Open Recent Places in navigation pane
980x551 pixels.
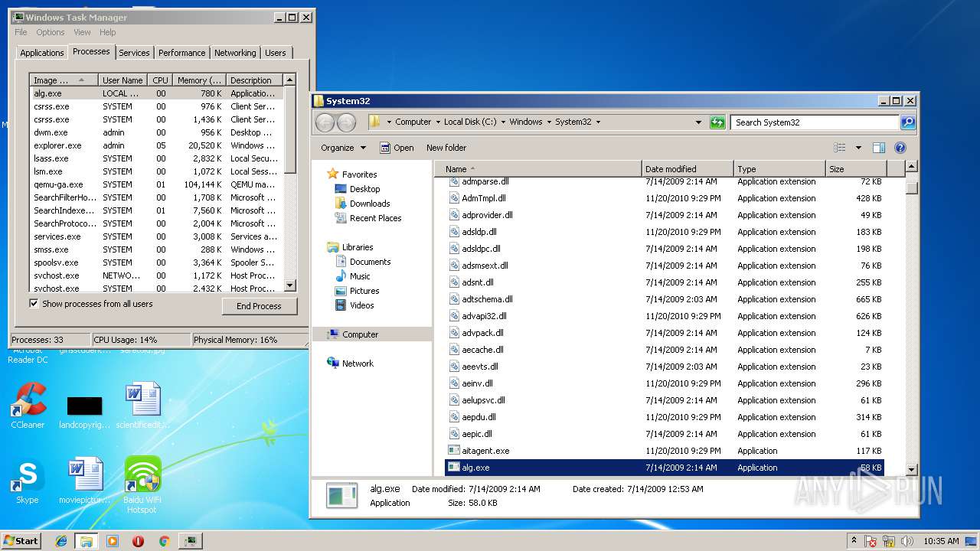[375, 218]
